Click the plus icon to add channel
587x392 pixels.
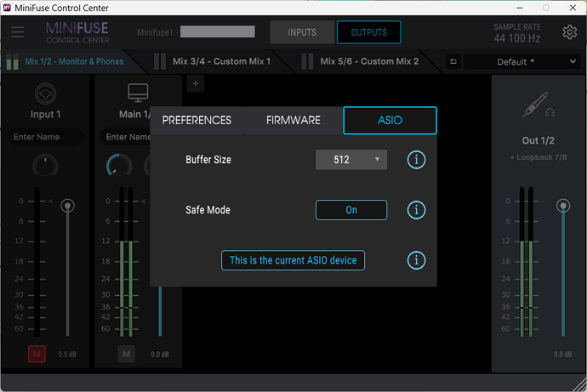click(195, 83)
